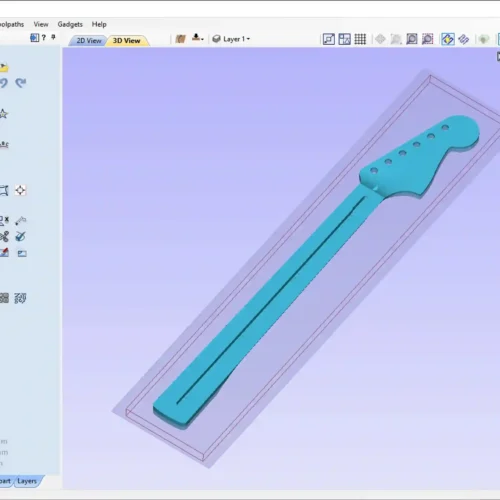This screenshot has height=500, width=500.
Task: Click the blue-checkmark vector validator icon
Action: coord(20,237)
